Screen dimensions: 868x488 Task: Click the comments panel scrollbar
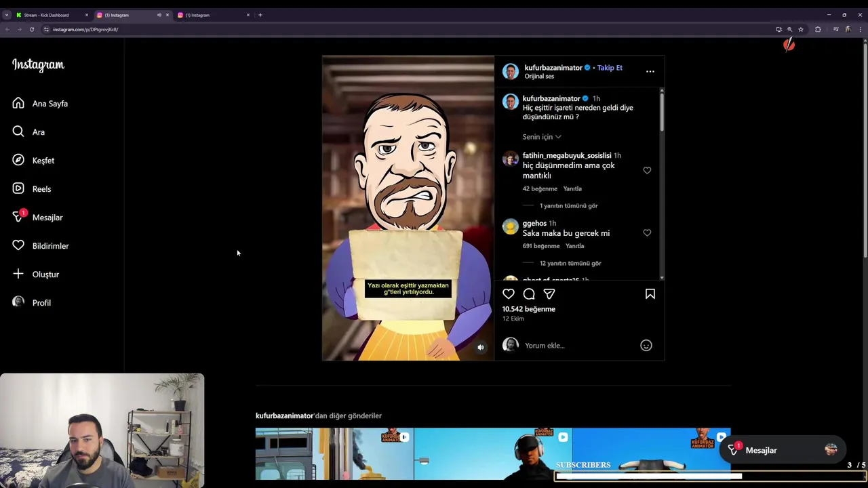662,112
